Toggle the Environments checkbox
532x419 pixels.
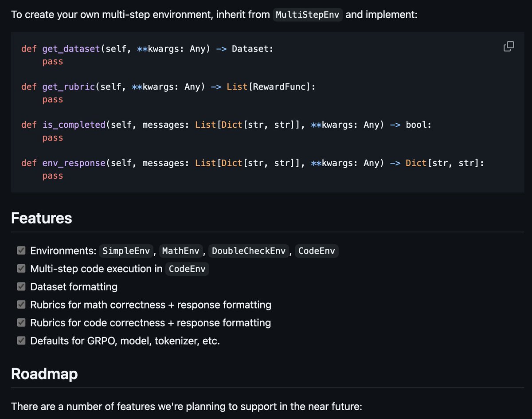(x=21, y=251)
